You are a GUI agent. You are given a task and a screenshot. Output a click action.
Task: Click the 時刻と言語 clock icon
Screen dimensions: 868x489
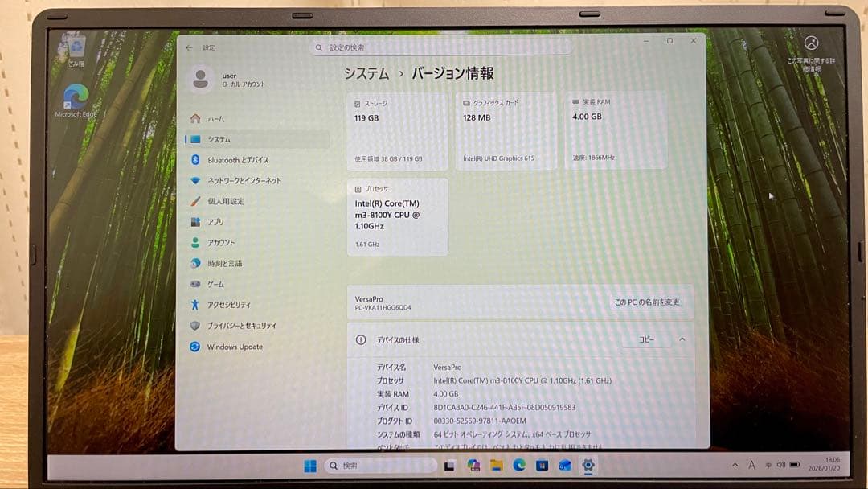[194, 262]
